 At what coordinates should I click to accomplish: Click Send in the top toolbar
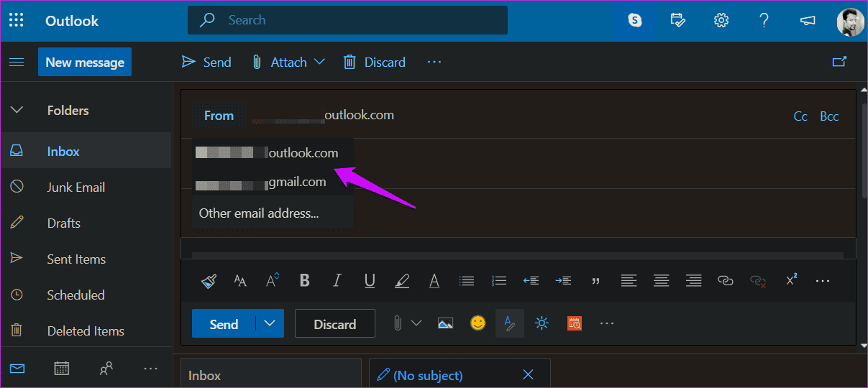tap(206, 63)
